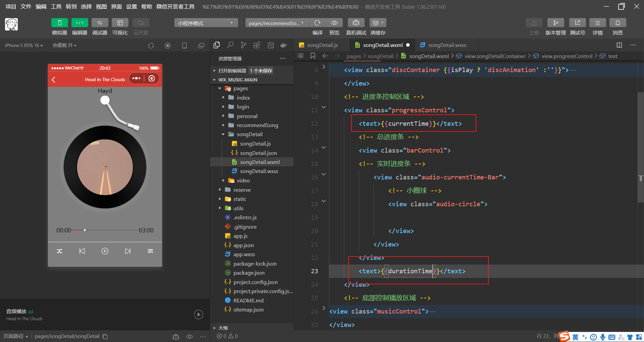Click the shuffle icon in music controls
This screenshot has width=644, height=342.
click(59, 251)
